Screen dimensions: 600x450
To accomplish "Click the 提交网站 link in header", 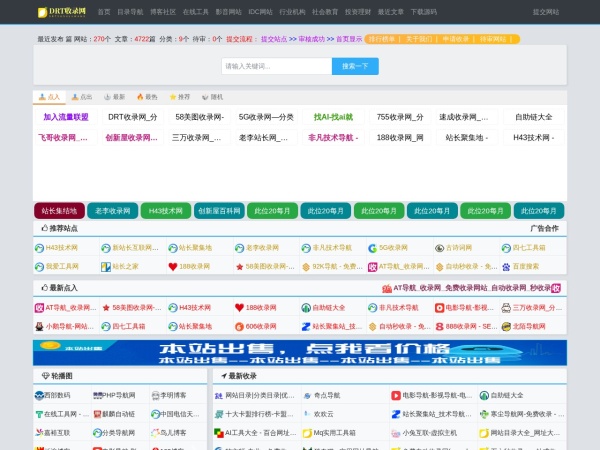I will tap(546, 12).
